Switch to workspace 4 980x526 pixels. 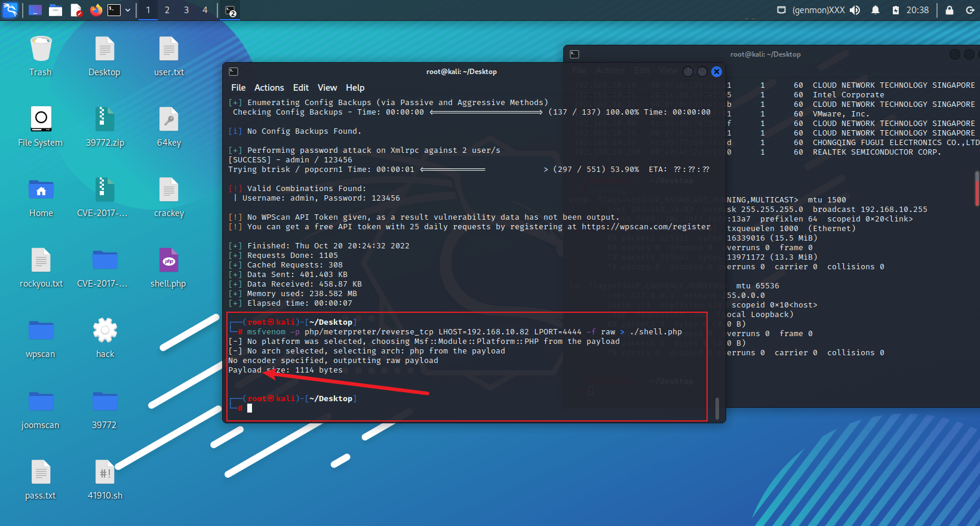pos(205,10)
